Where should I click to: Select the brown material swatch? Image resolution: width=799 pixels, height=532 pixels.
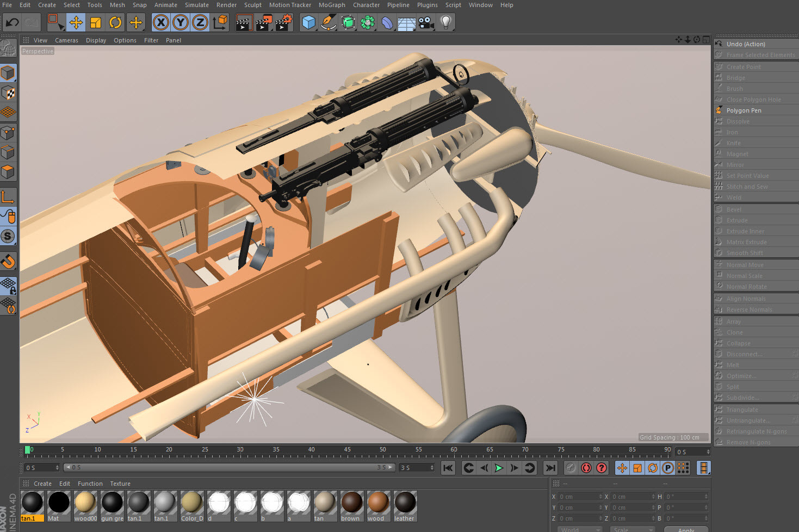(x=352, y=506)
